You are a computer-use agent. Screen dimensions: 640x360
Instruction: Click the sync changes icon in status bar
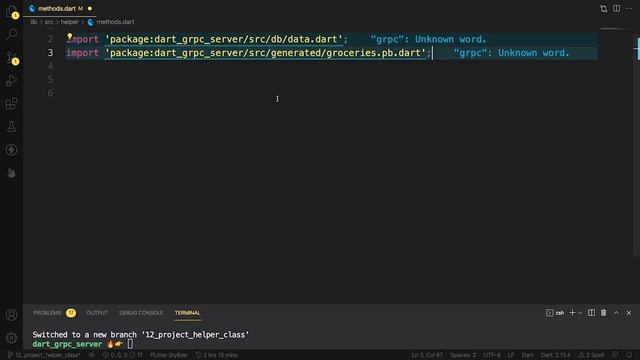(x=91, y=355)
